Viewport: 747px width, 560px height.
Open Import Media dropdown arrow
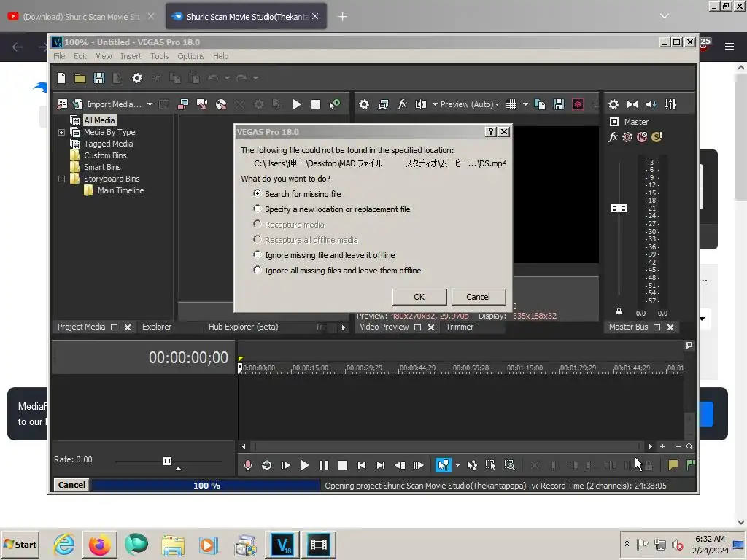(150, 104)
